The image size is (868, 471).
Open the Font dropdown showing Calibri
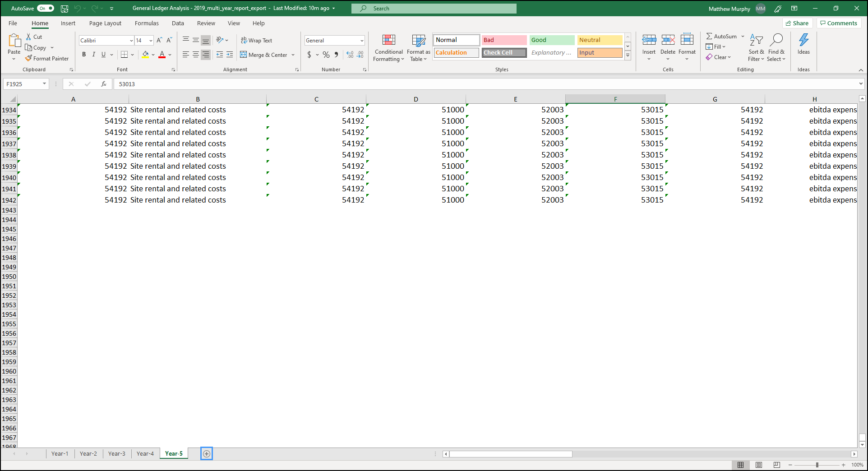pos(105,40)
